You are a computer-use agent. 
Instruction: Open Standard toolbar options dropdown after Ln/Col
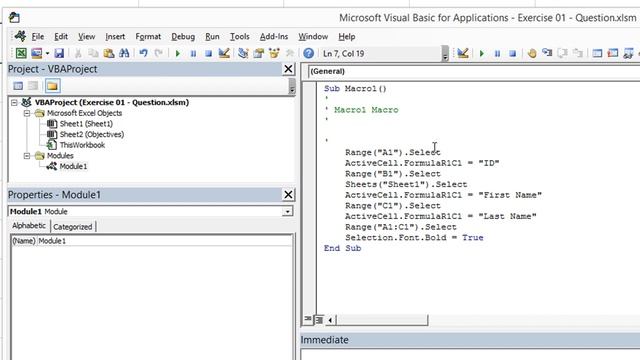(445, 53)
